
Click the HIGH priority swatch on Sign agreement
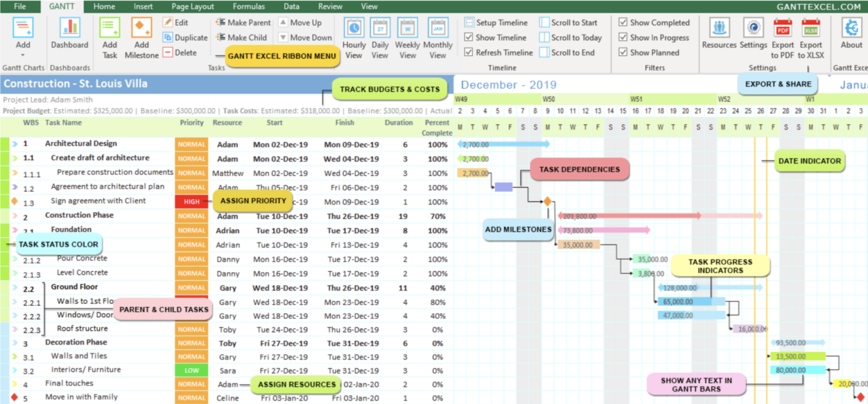(192, 201)
